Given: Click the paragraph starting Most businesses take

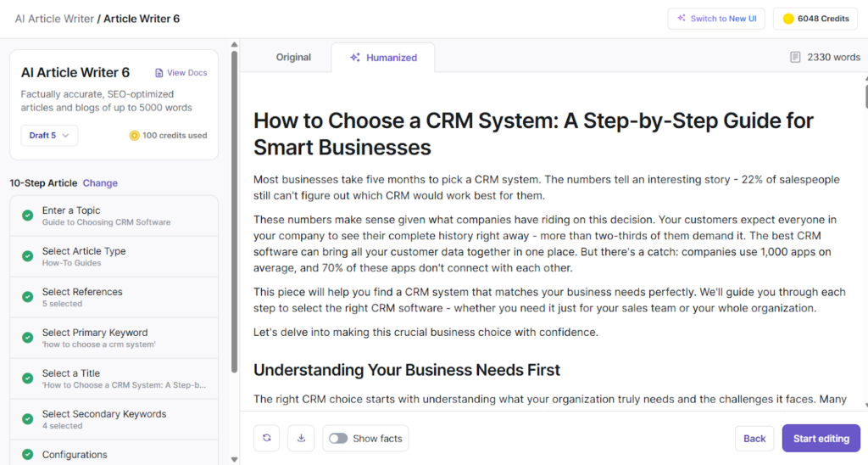Looking at the screenshot, I should click(547, 188).
